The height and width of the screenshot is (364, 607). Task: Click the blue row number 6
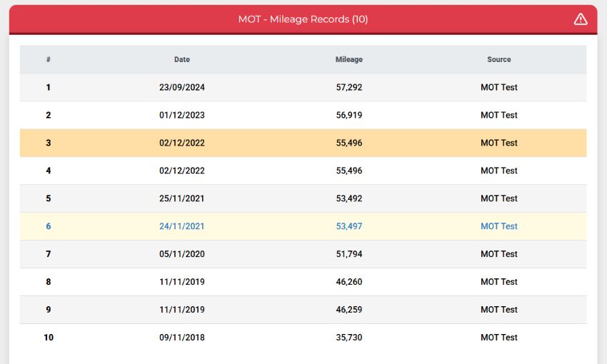(49, 226)
